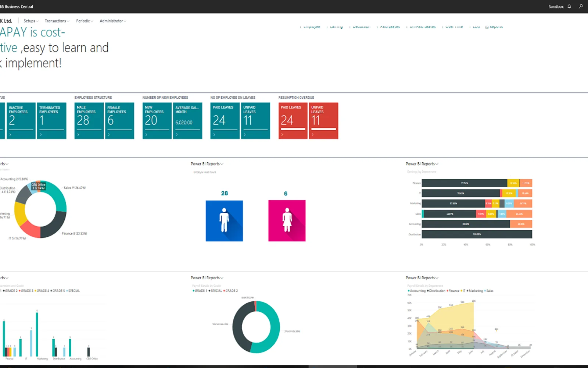Open red Paid Leaves tile under Resumption Overdue
This screenshot has height=368, width=588.
[293, 121]
